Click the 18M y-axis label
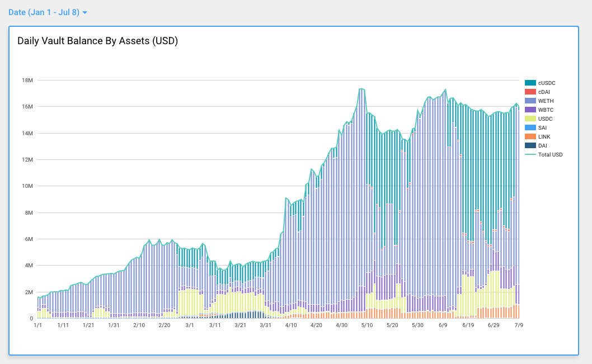This screenshot has width=592, height=364. (27, 80)
